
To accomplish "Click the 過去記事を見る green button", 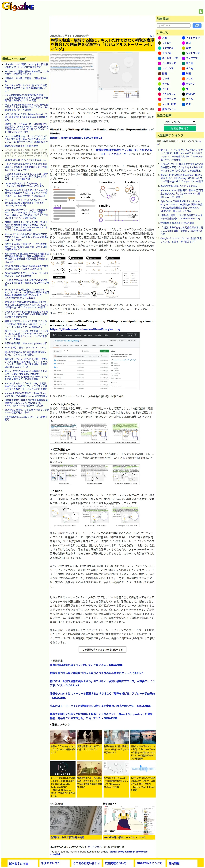I will click(180, 128).
